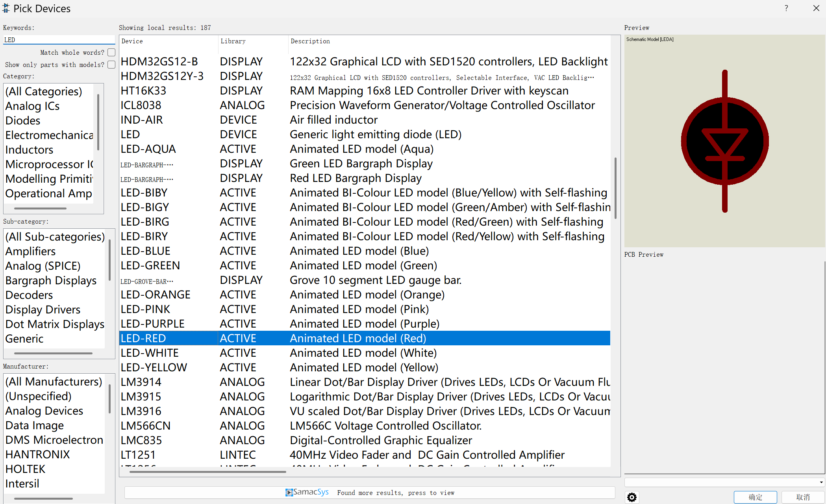Enable Match whole words checkbox
This screenshot has height=504, width=826.
111,52
